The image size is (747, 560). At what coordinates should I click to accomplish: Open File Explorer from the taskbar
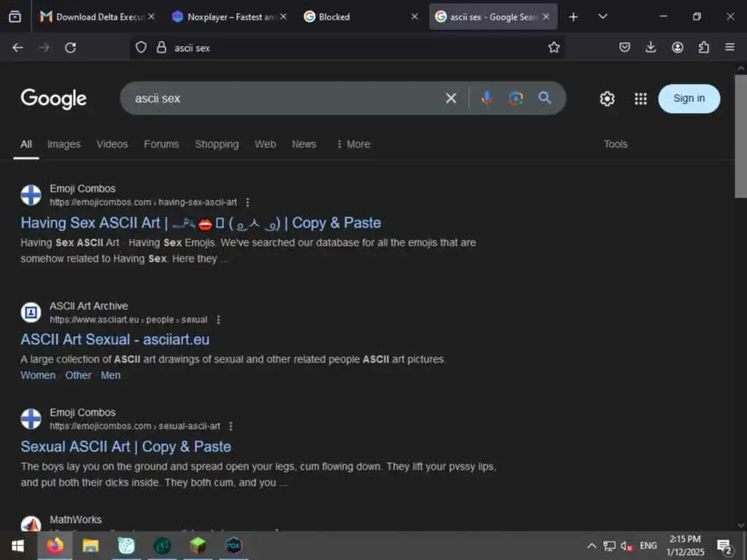[90, 545]
